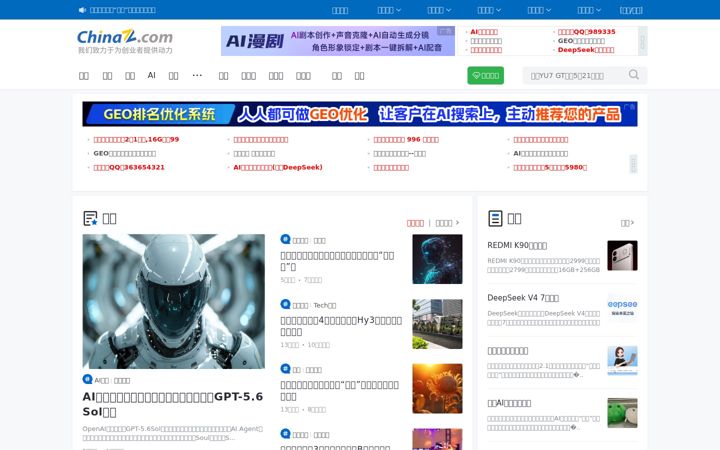Click source icon above sunflower thumbnail article

(x=286, y=369)
